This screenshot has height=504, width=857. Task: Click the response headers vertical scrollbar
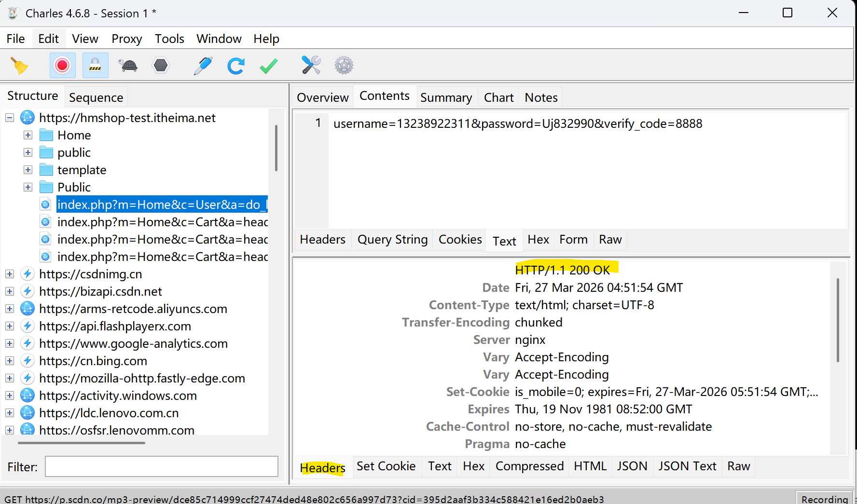pos(838,319)
